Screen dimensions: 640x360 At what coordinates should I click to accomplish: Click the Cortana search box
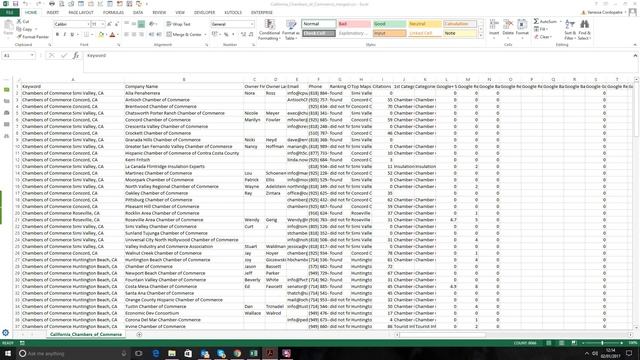point(73,353)
